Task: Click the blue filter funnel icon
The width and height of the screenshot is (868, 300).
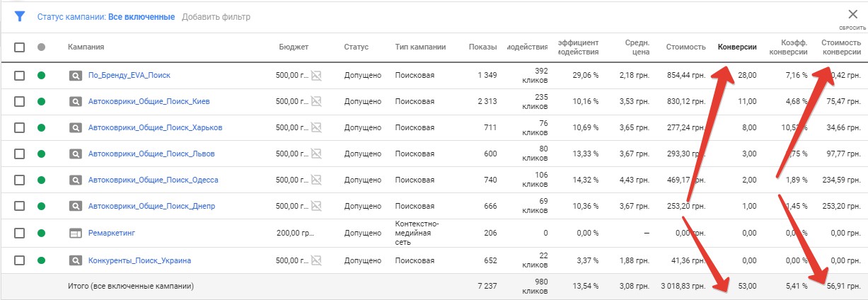Action: click(x=20, y=16)
